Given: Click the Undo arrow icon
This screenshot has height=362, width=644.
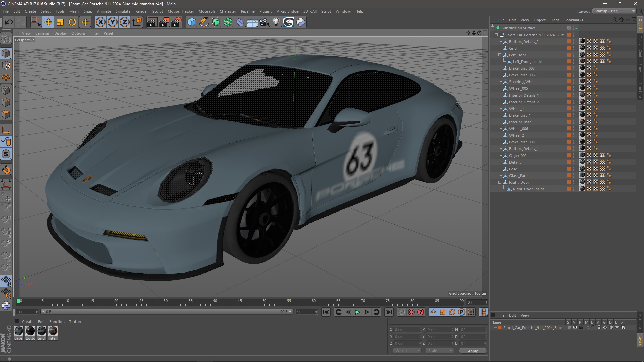Looking at the screenshot, I should pyautogui.click(x=9, y=22).
